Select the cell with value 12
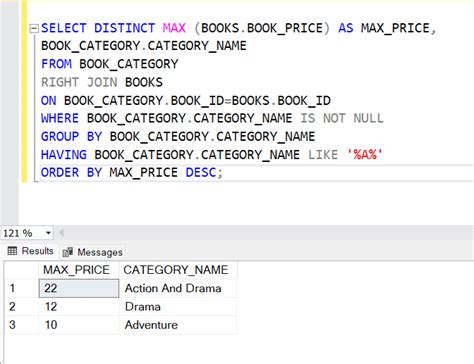The width and height of the screenshot is (474, 364). point(79,307)
